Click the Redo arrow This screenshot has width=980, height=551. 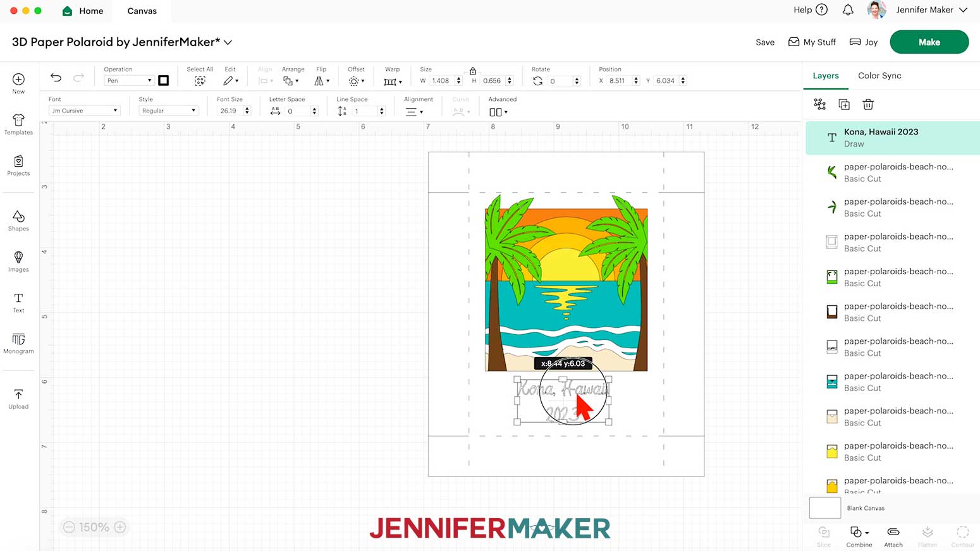click(78, 78)
